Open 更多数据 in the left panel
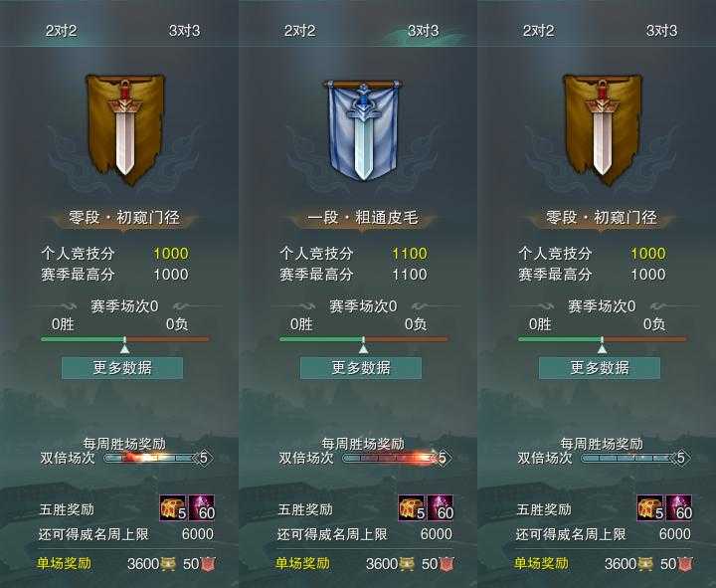 click(122, 368)
